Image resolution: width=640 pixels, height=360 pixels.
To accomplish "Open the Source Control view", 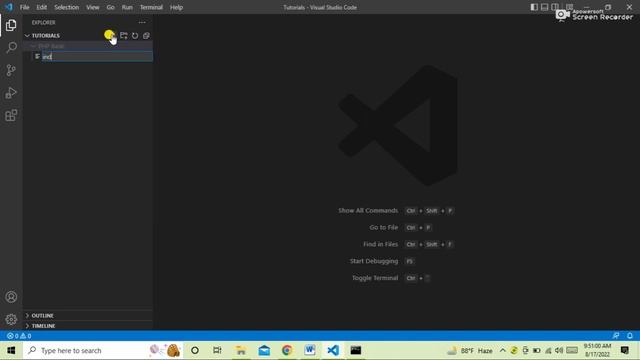I will [x=11, y=70].
